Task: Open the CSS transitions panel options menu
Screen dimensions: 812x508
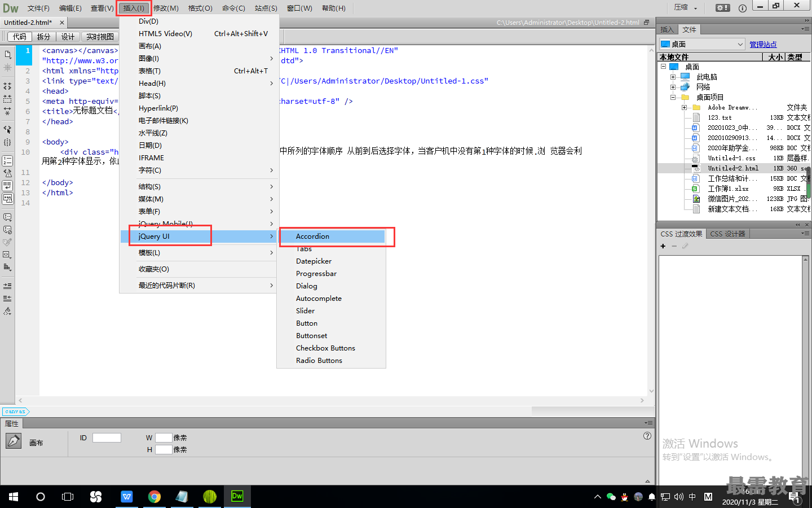Action: [805, 233]
